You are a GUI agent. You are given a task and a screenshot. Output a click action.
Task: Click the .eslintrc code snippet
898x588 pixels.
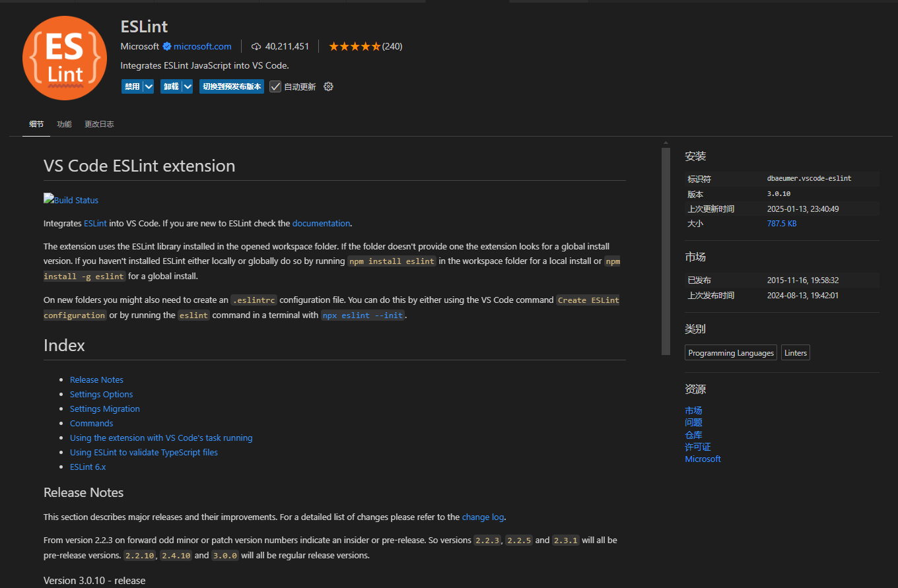(x=254, y=300)
